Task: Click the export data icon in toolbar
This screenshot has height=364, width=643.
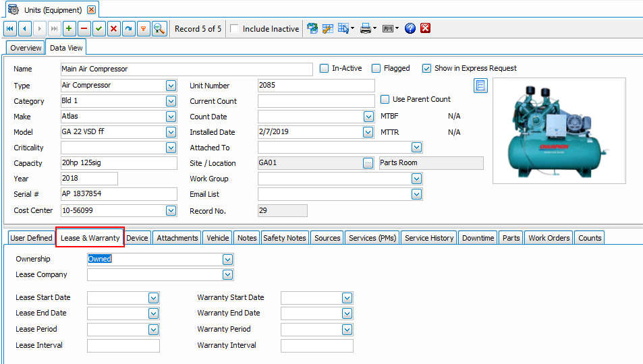Action: tap(312, 28)
